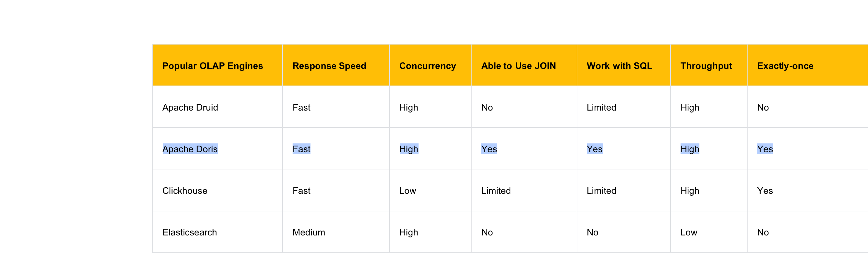The image size is (868, 253).
Task: Click highlighted Yes under Work with SQL
Action: 594,149
